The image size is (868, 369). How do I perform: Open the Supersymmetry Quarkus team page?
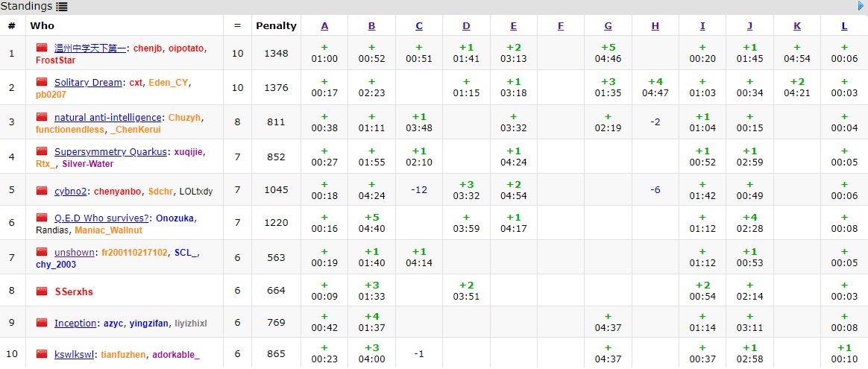click(110, 151)
